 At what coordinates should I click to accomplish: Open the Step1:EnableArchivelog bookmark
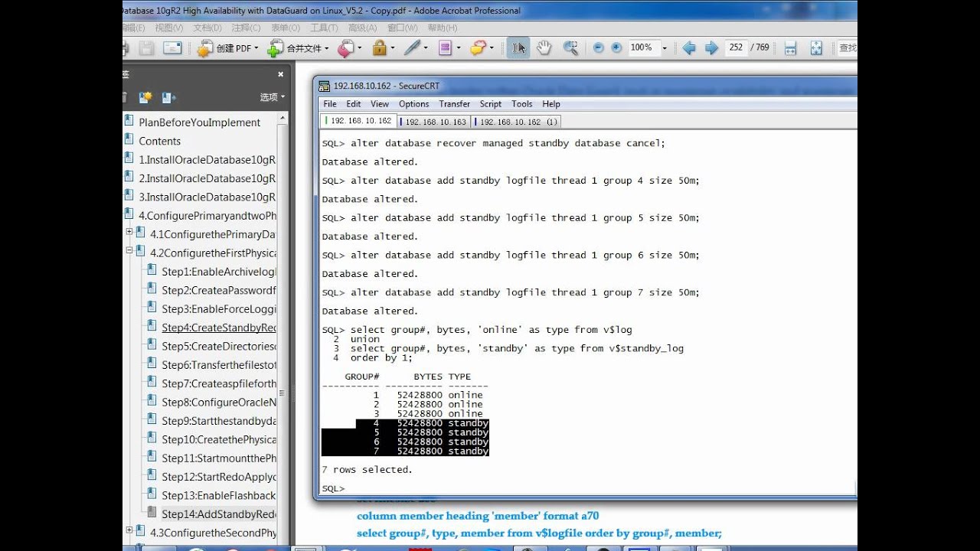[x=219, y=272]
